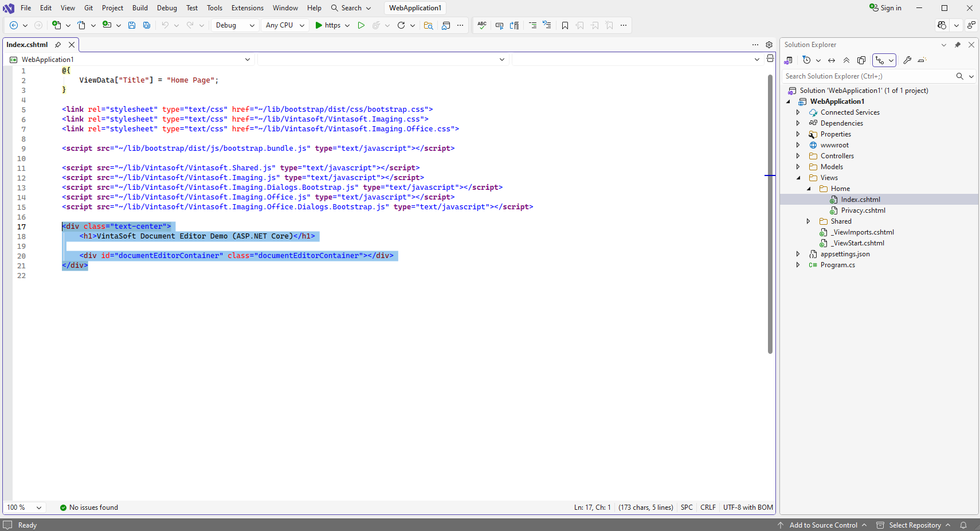The image size is (980, 531).
Task: Toggle the Show All Files button
Action: click(861, 60)
